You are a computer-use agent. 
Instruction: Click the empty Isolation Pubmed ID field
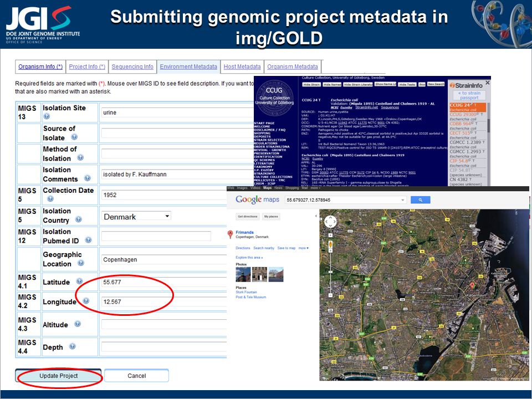(156, 236)
